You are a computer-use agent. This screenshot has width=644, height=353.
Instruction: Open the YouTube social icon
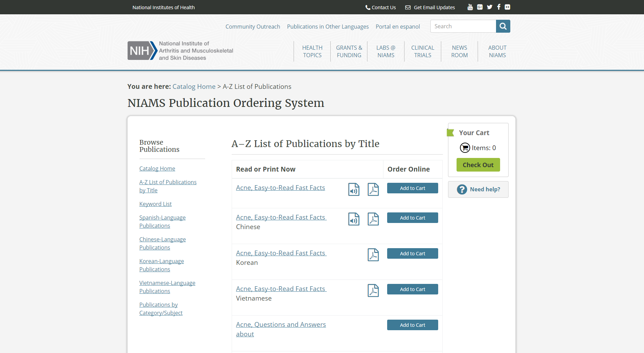click(x=470, y=7)
